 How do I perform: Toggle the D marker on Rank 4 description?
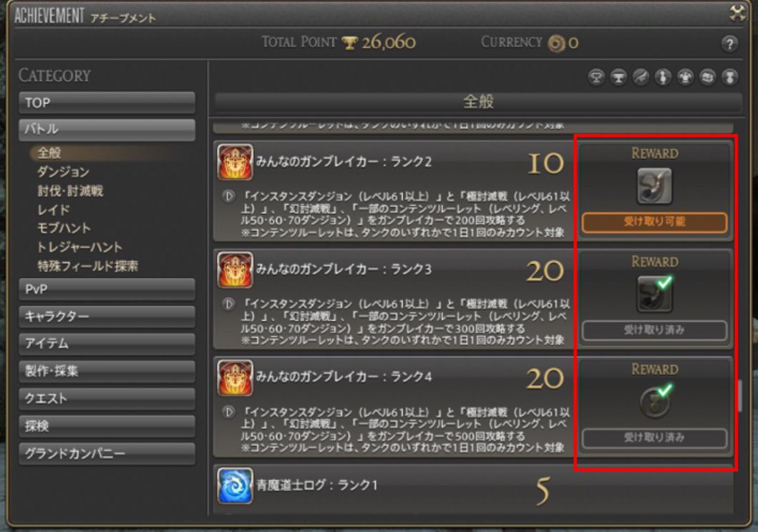pyautogui.click(x=228, y=412)
